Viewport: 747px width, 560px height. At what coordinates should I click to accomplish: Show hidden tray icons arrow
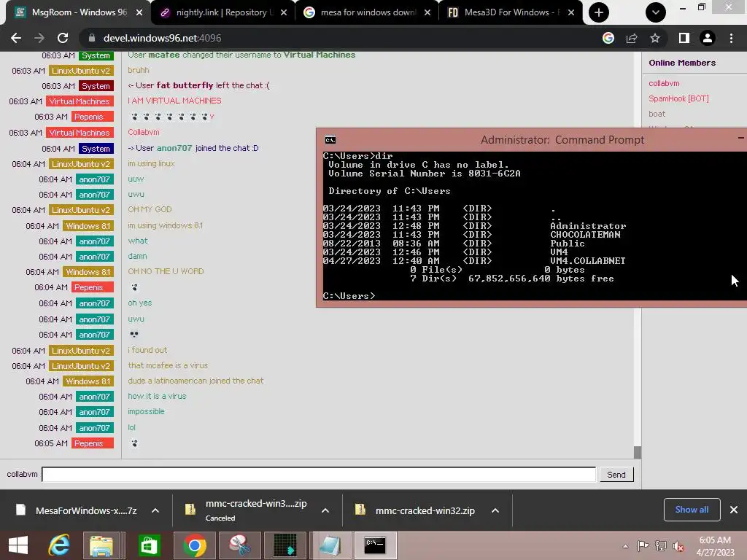tap(625, 546)
